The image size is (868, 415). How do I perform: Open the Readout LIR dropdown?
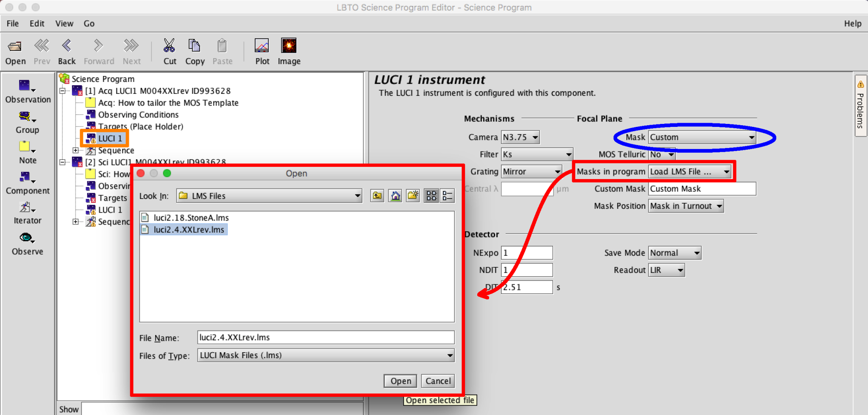[666, 270]
